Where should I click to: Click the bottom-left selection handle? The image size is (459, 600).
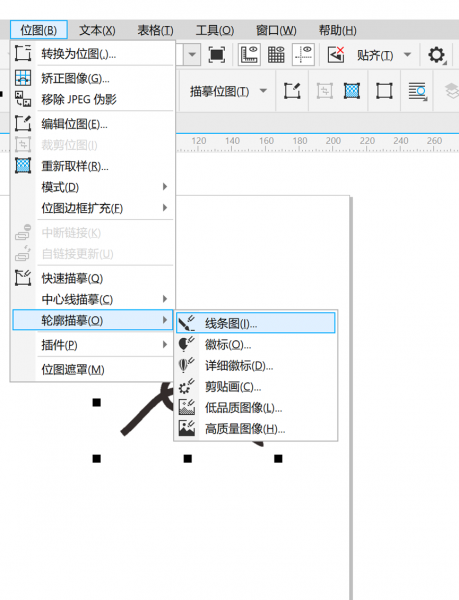[x=97, y=458]
